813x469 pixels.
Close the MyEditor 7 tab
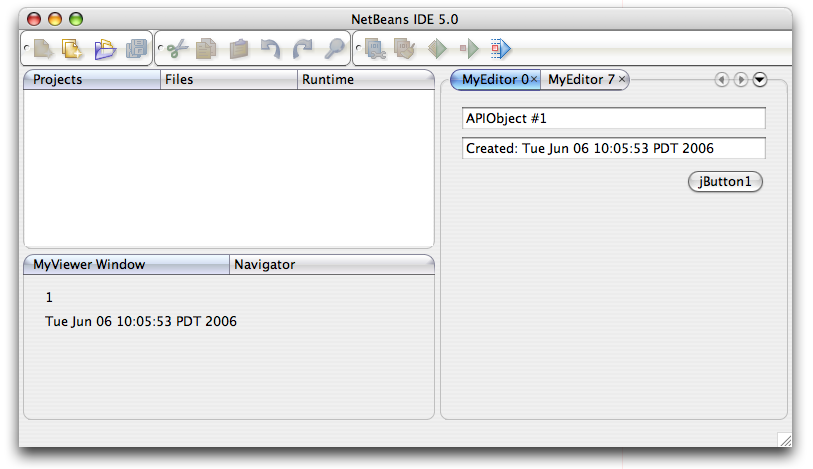(622, 79)
